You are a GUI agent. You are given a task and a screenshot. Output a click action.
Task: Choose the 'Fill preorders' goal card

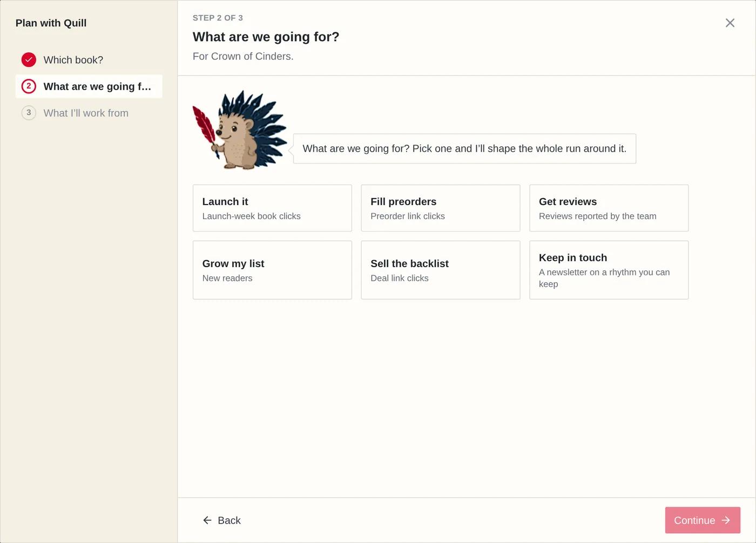[441, 208]
